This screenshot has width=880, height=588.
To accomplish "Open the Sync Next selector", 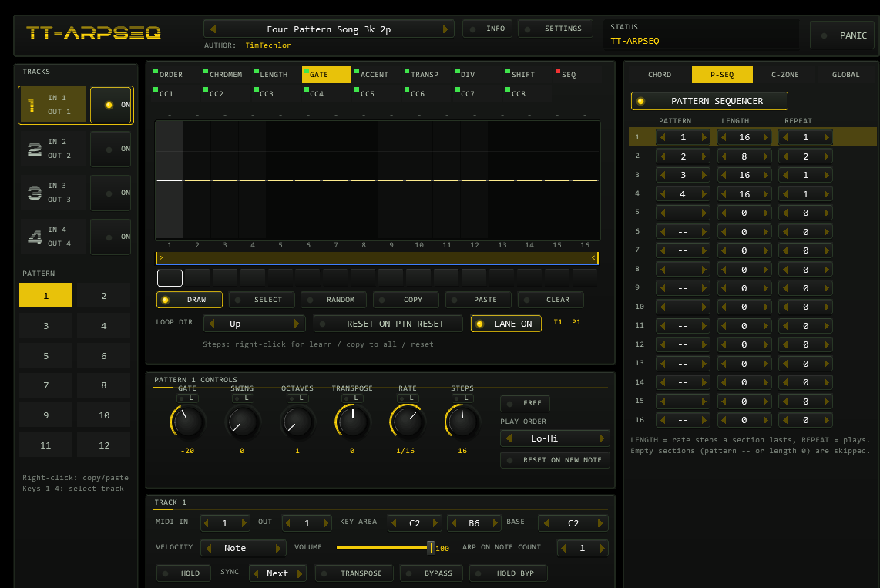I will pyautogui.click(x=278, y=573).
